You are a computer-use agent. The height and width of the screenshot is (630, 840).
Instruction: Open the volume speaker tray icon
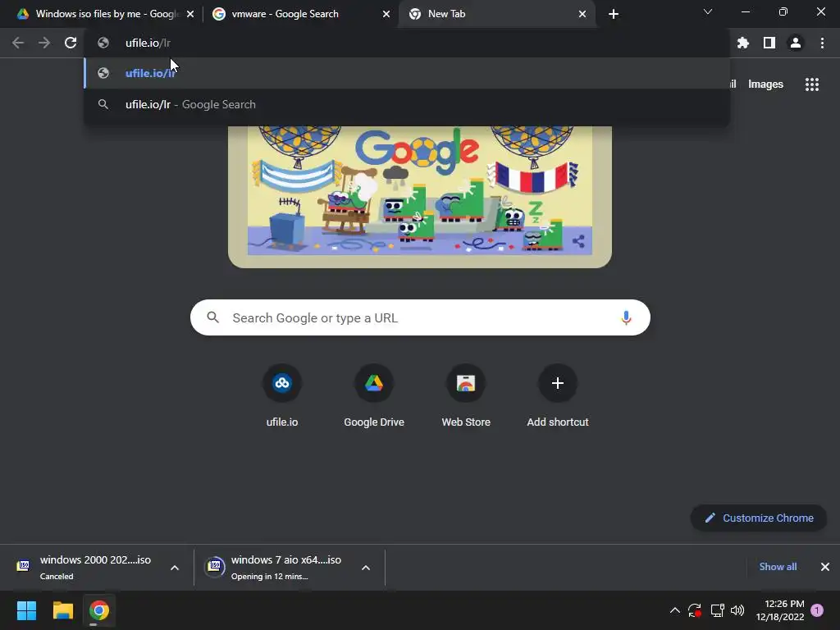[x=737, y=610]
